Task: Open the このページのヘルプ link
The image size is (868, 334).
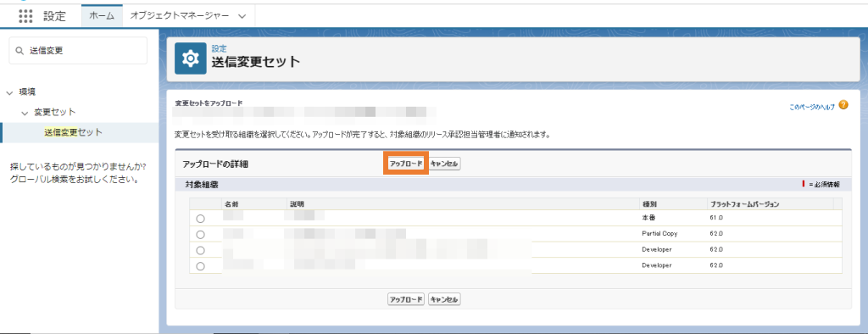Action: (812, 108)
